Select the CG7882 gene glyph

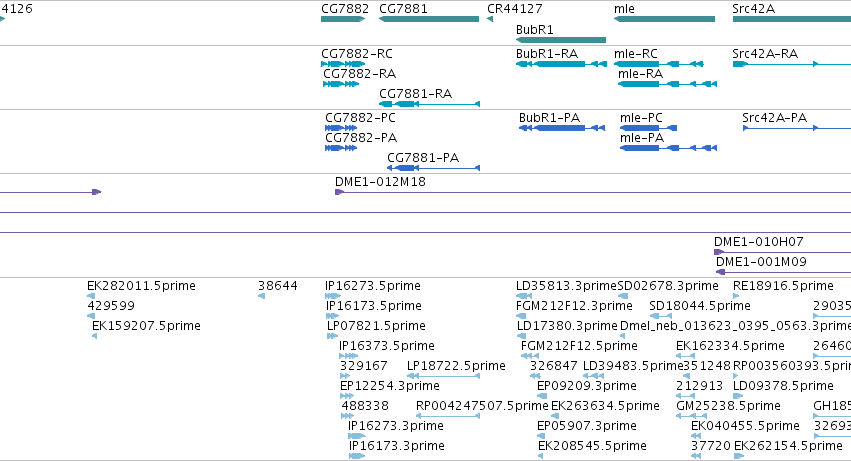pyautogui.click(x=342, y=19)
